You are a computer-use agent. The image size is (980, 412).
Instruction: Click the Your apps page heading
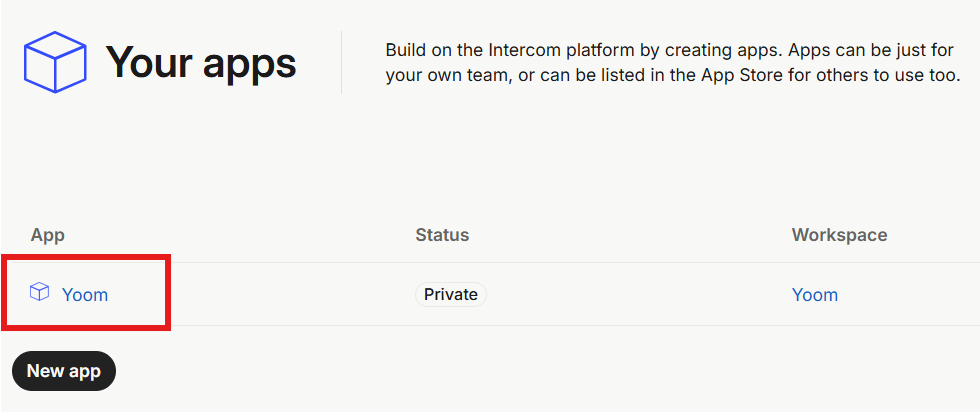[201, 63]
